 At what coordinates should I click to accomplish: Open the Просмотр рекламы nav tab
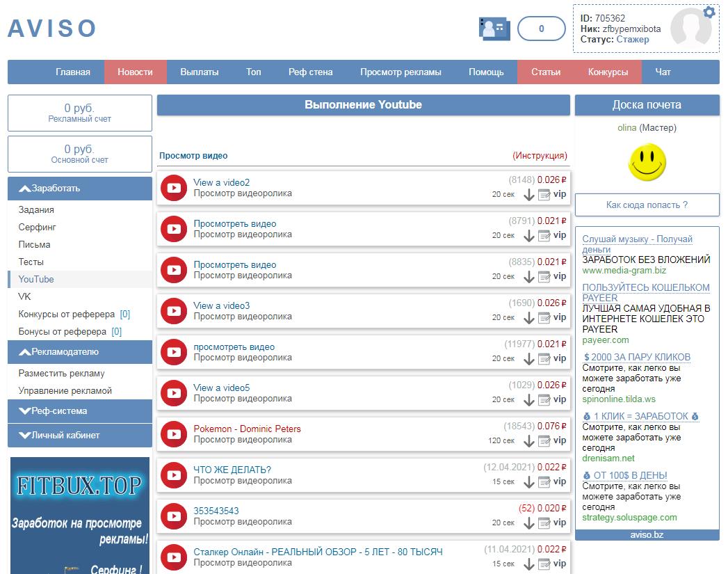point(401,72)
